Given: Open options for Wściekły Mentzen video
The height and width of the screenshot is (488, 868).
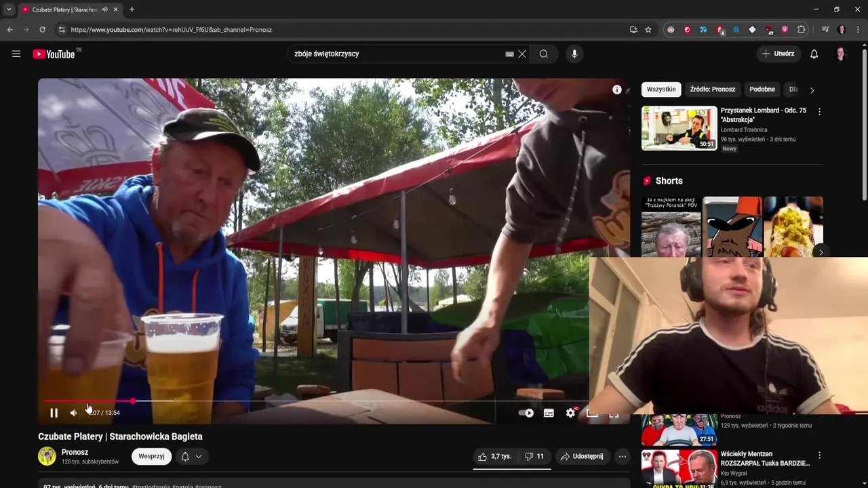Looking at the screenshot, I should point(819,455).
